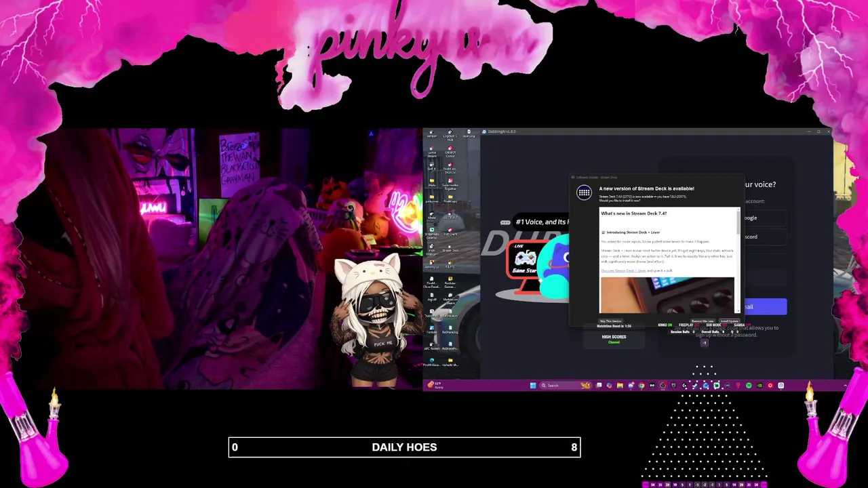The width and height of the screenshot is (868, 488).
Task: Select the OBSBOT Center desktop icon
Action: (x=450, y=151)
